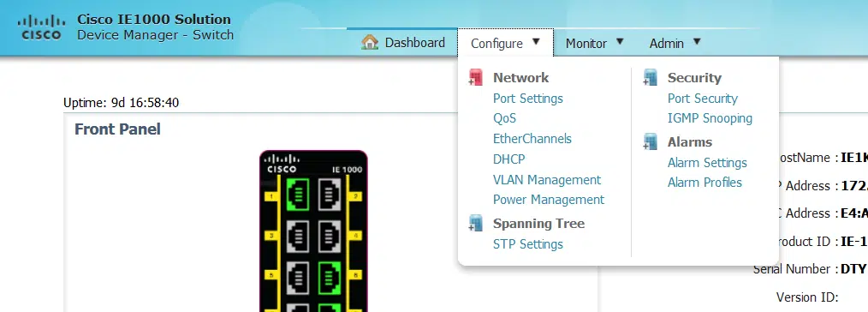Open VLAN Management

click(x=547, y=179)
